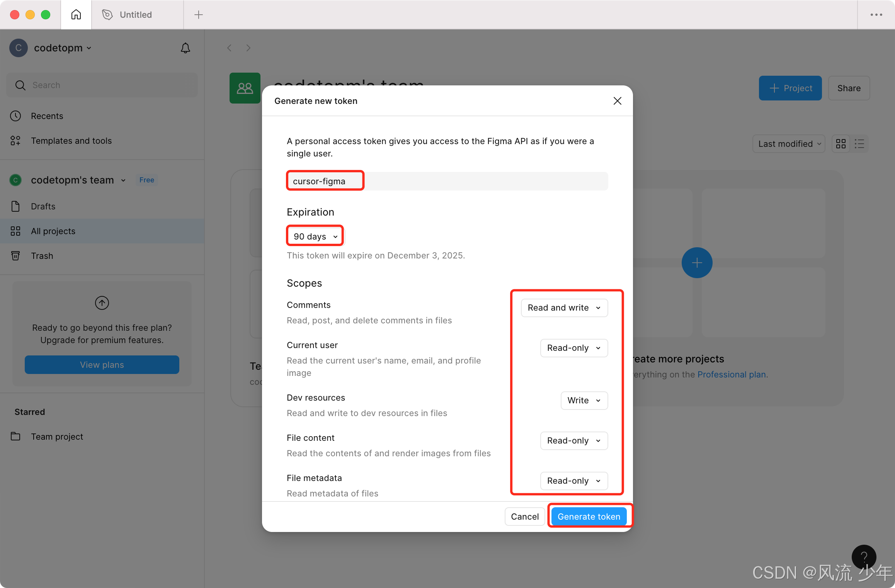The image size is (895, 588).
Task: Go forward with right navigation arrow
Action: [248, 48]
